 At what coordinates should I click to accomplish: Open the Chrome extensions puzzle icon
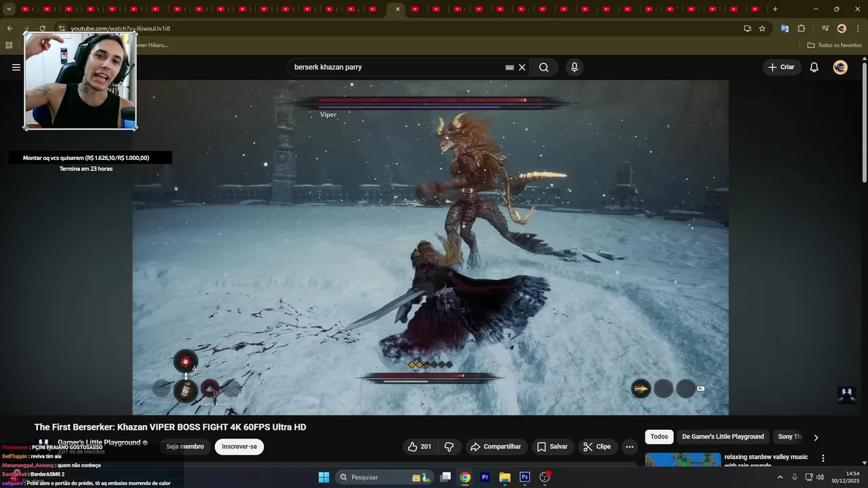point(801,28)
